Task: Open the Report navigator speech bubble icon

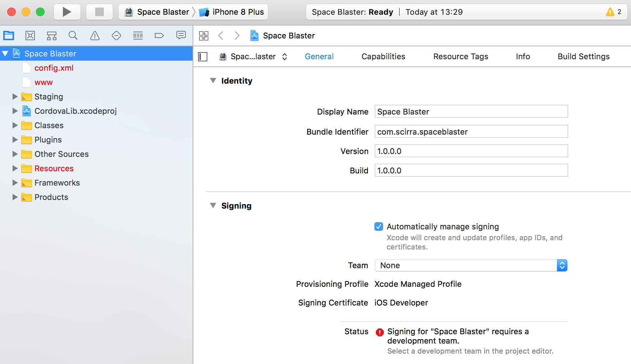Action: click(x=181, y=35)
